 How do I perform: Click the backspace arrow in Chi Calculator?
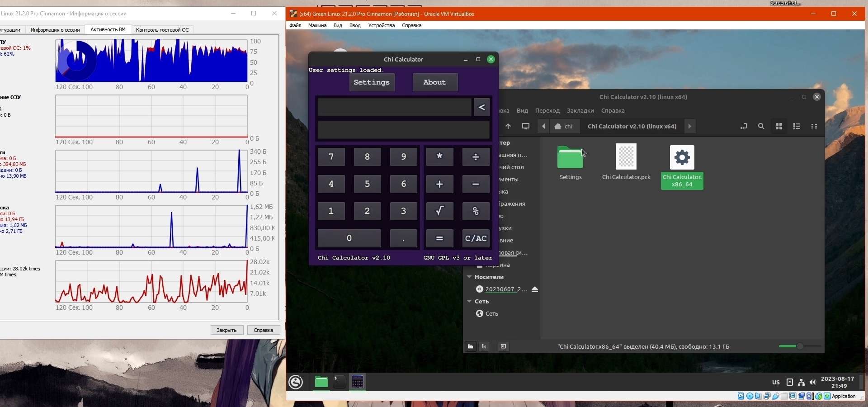click(481, 108)
